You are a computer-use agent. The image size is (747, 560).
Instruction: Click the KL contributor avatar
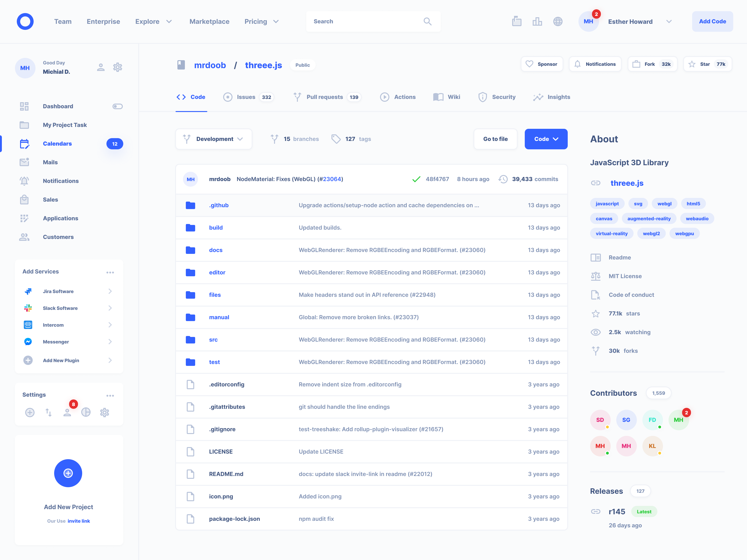coord(652,446)
